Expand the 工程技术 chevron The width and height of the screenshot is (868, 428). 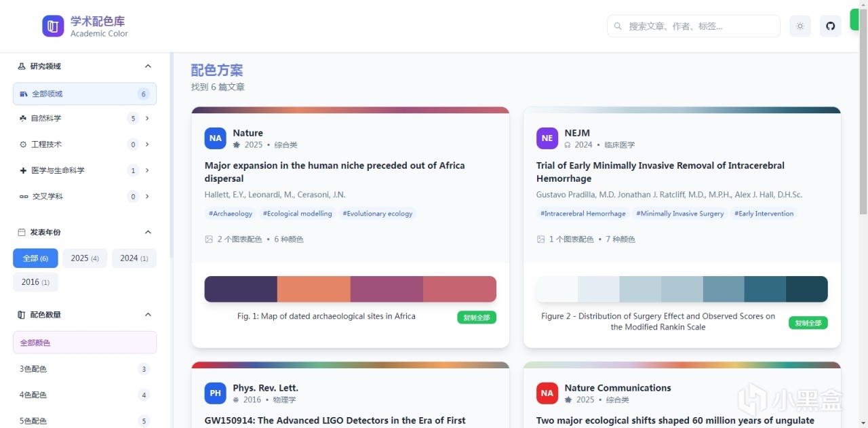pyautogui.click(x=148, y=144)
